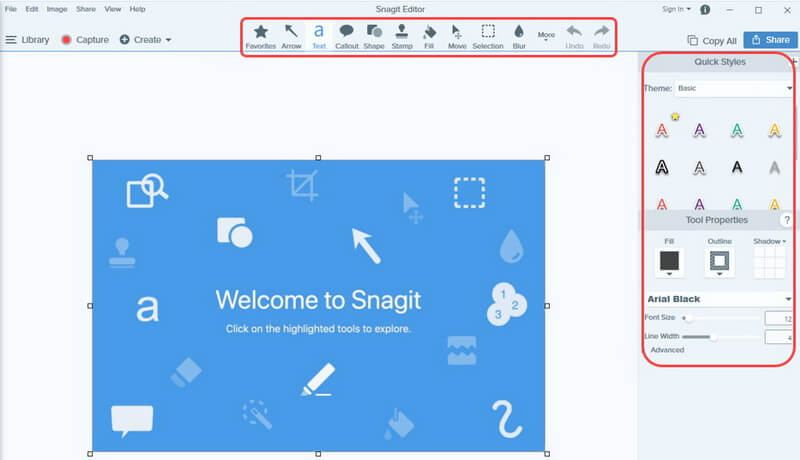
Task: Open the Arial Black font dropdown
Action: pyautogui.click(x=719, y=299)
